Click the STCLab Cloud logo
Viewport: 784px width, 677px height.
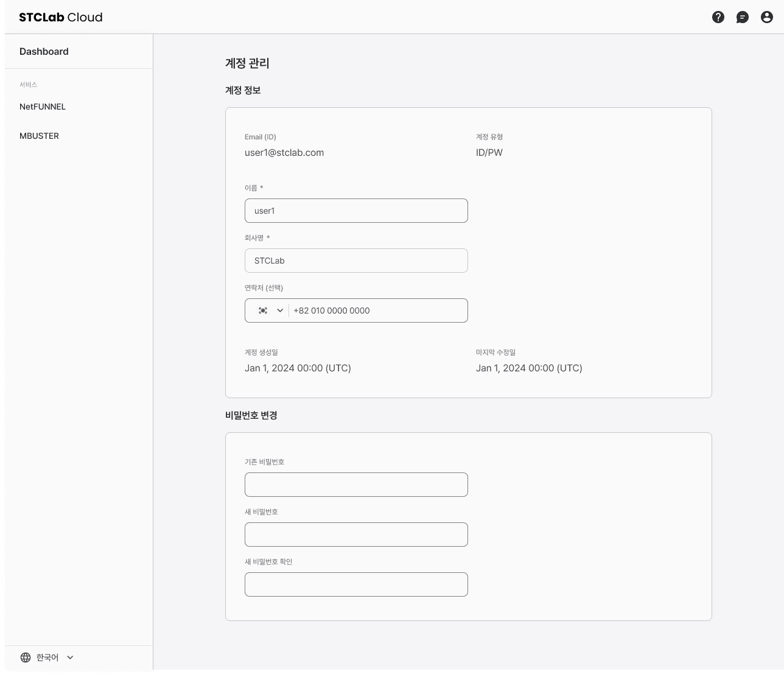61,17
